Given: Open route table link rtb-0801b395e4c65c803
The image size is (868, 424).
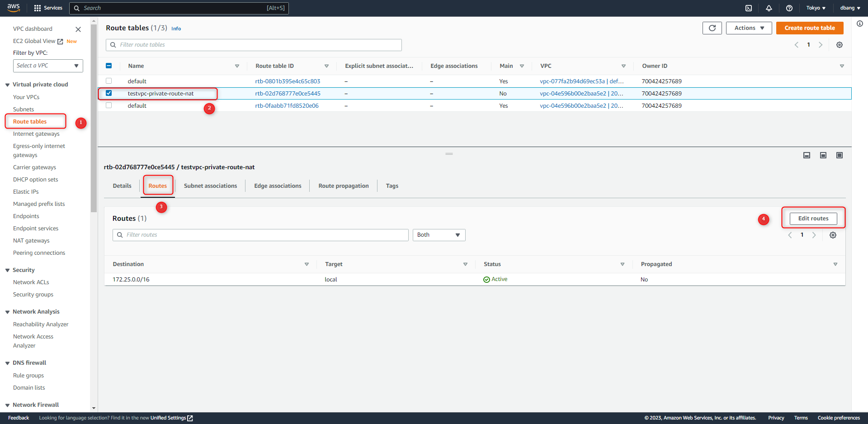Looking at the screenshot, I should 288,81.
